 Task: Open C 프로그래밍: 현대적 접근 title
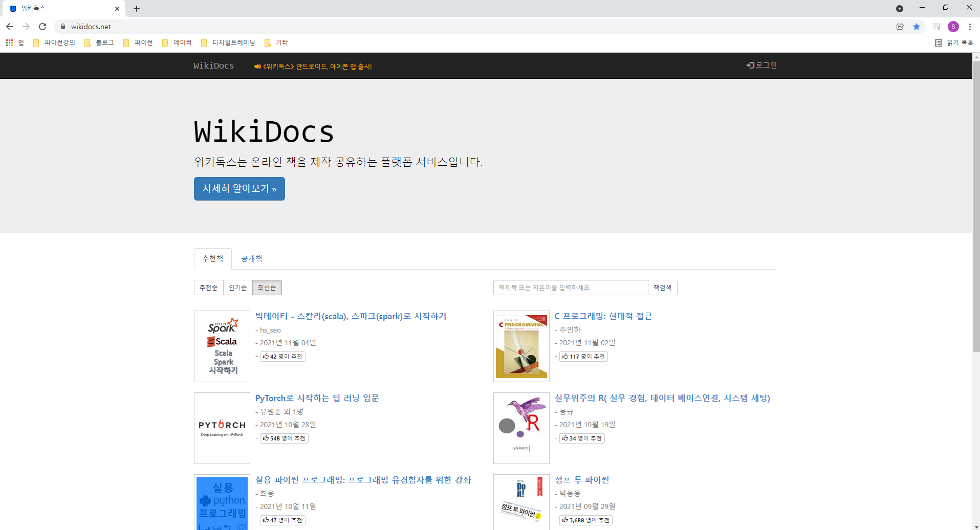coord(603,316)
